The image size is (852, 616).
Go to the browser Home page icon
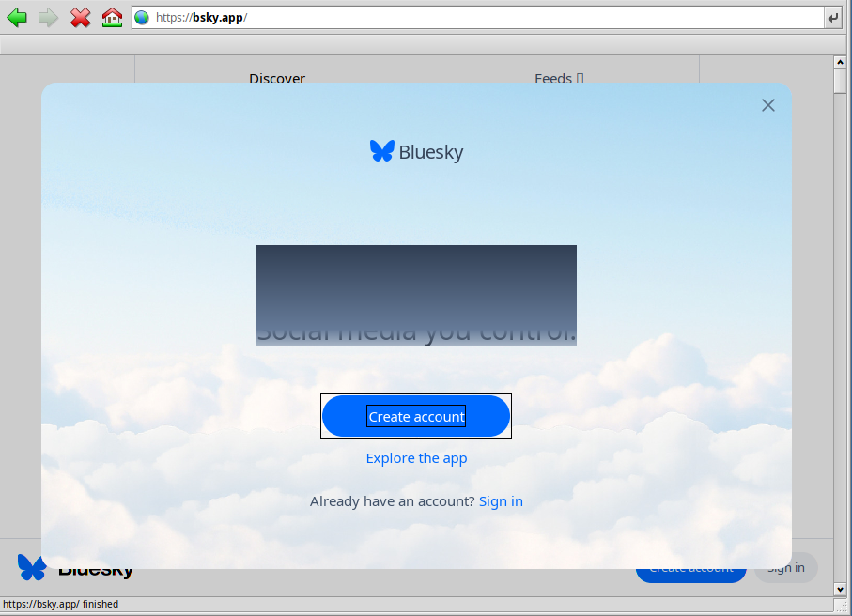[x=112, y=17]
